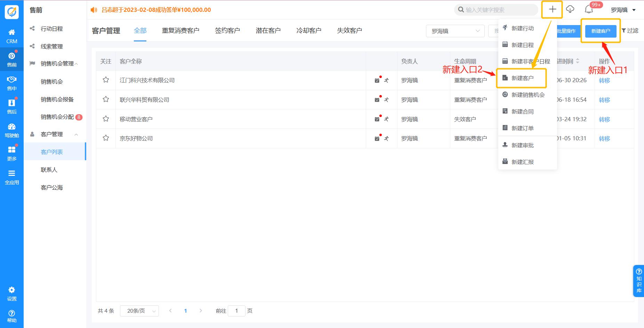Viewport: 644px width, 328px height.
Task: Star the 联兴华科贸有限公司 customer
Action: click(x=106, y=99)
